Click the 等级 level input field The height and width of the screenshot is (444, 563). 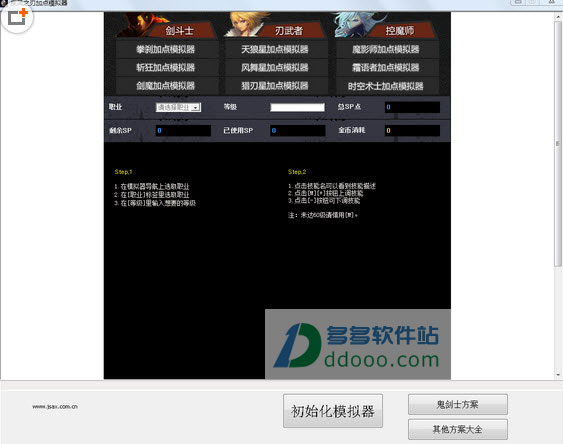coord(297,107)
